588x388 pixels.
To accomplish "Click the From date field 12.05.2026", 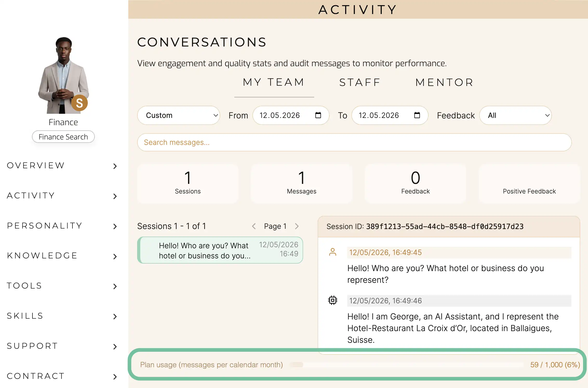I will coord(291,115).
